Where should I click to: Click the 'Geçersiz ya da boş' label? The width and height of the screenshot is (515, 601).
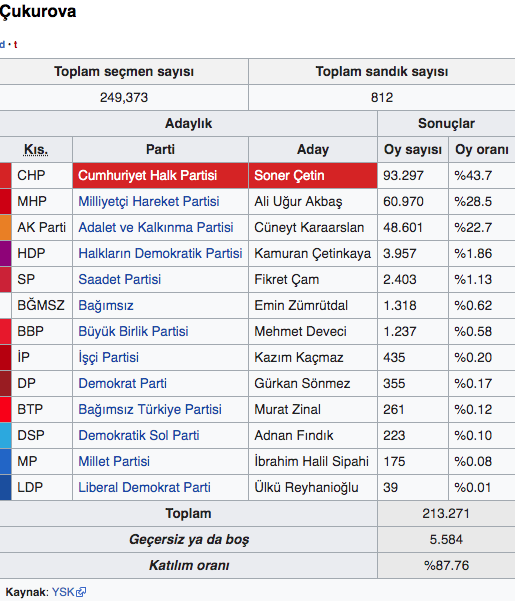pyautogui.click(x=189, y=540)
